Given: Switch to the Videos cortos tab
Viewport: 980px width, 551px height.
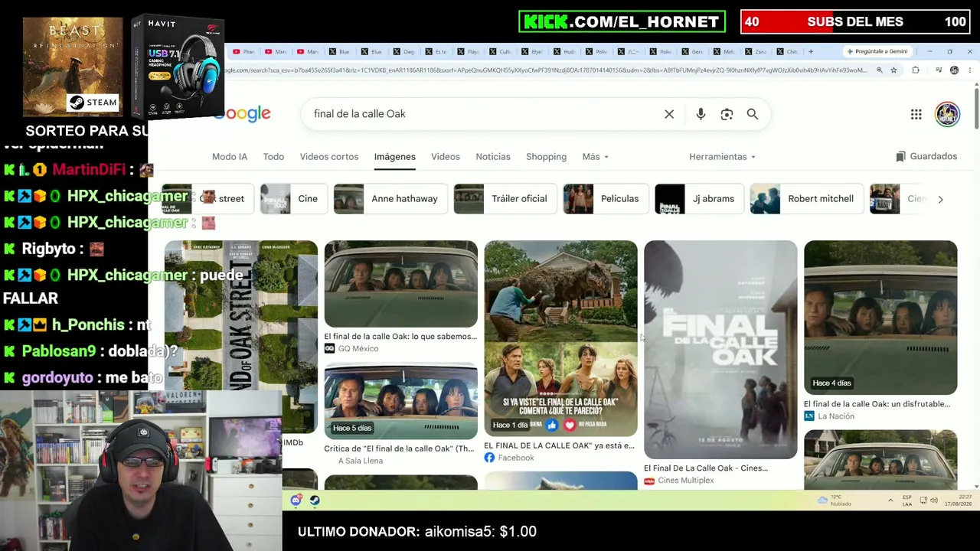Looking at the screenshot, I should click(x=329, y=157).
